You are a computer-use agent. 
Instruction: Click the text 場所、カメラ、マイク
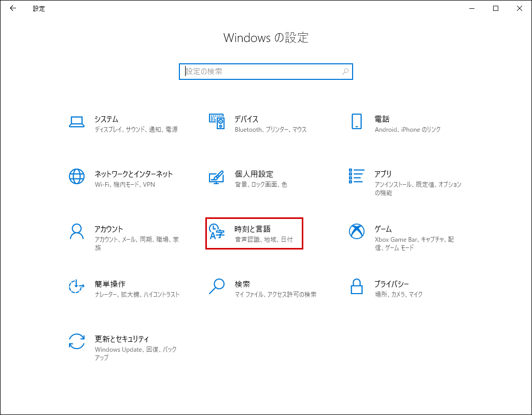[399, 294]
